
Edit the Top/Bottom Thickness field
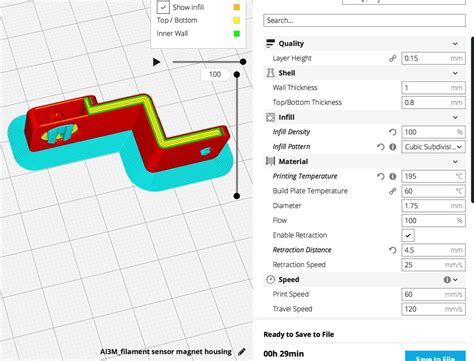pyautogui.click(x=433, y=102)
